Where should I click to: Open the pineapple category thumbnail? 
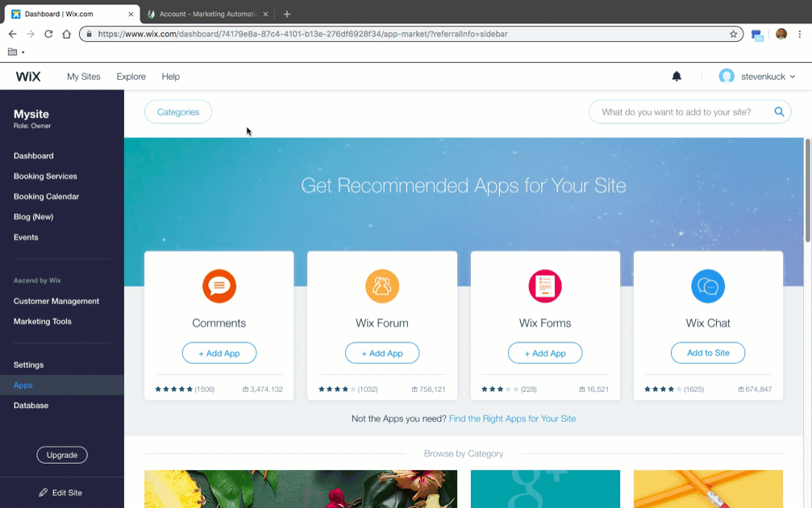click(x=301, y=489)
